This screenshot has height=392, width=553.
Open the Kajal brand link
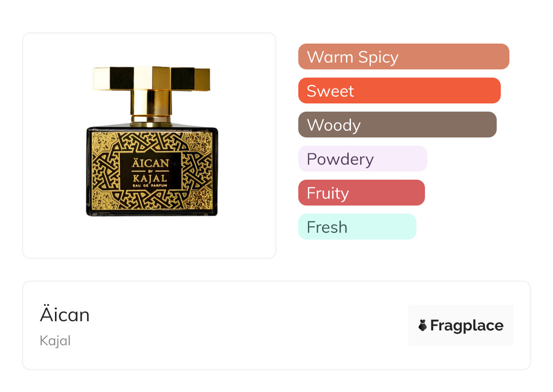pos(55,341)
